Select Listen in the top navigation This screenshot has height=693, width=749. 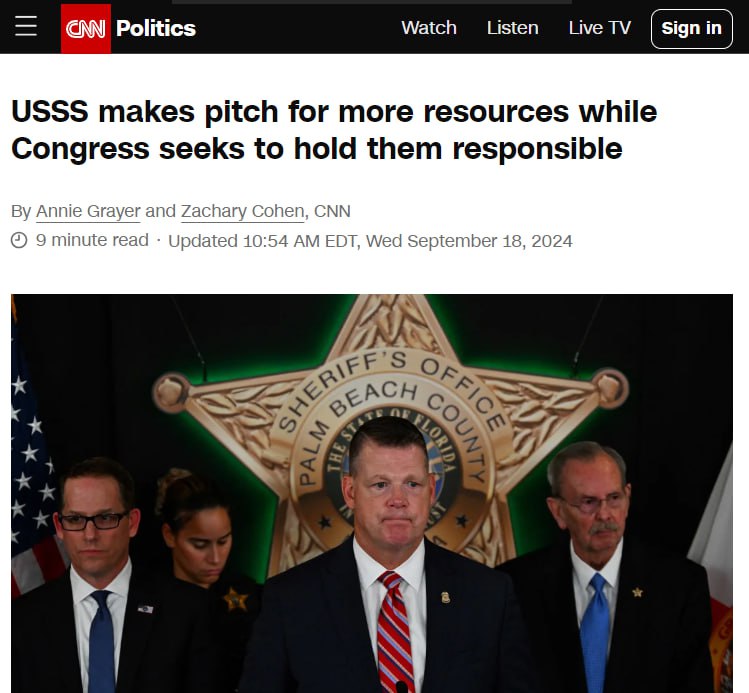[x=513, y=28]
